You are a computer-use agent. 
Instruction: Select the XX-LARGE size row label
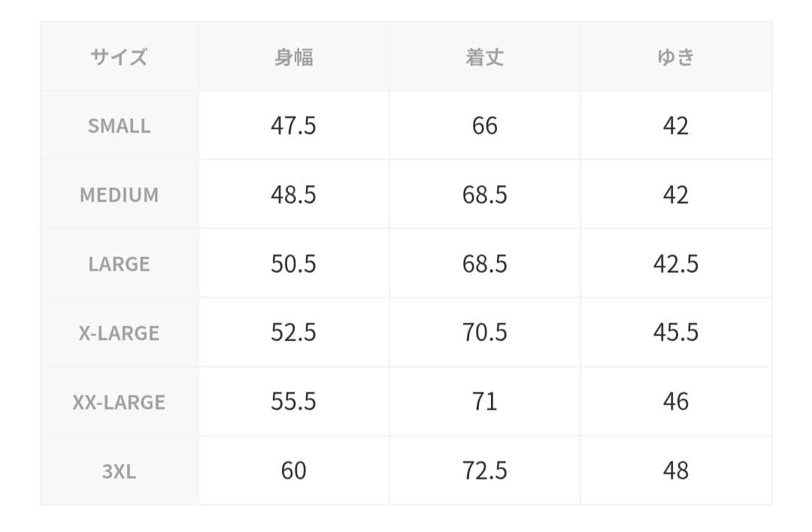tap(119, 402)
